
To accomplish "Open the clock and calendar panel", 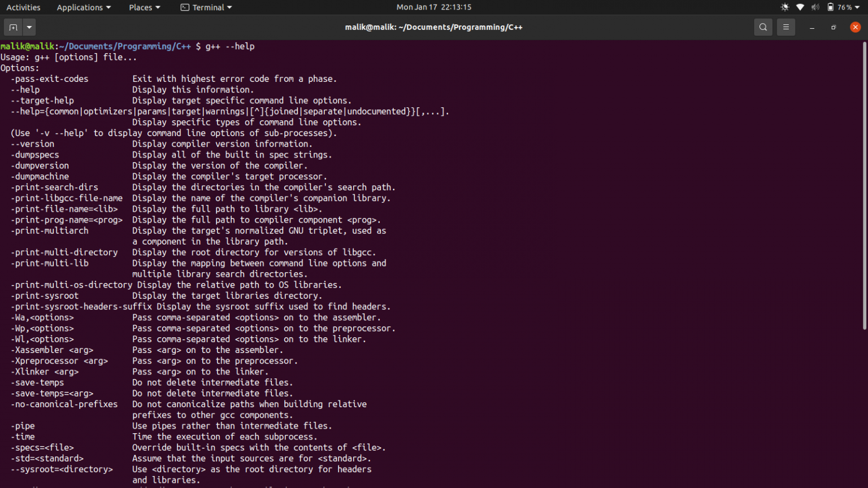I will (x=433, y=7).
